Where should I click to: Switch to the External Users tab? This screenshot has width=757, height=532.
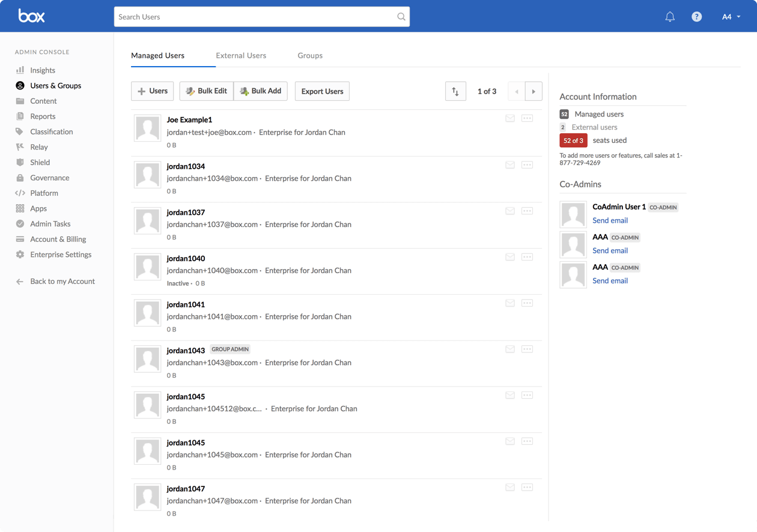[x=241, y=55]
